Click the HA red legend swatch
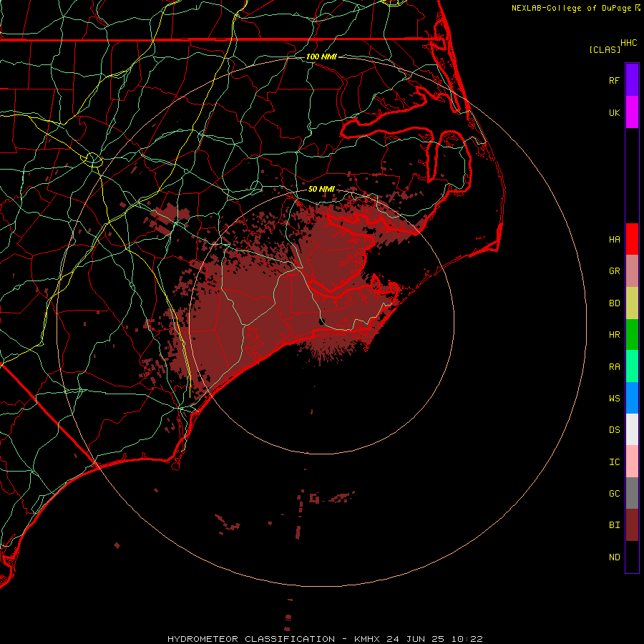644x644 pixels. 632,239
